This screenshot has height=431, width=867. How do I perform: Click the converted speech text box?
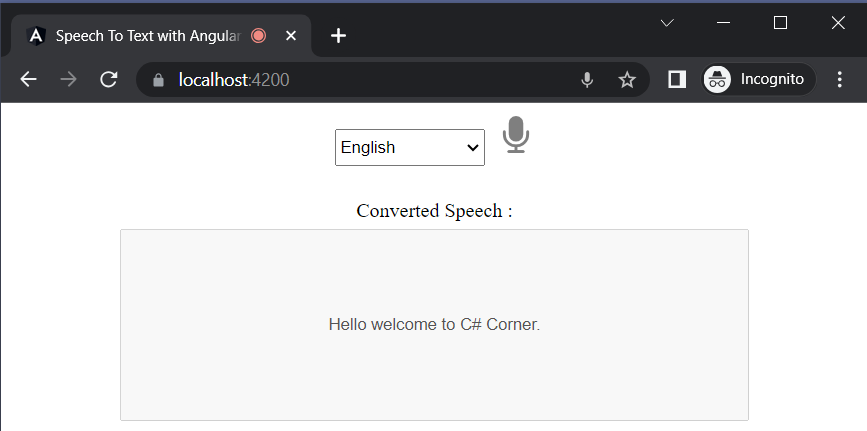point(434,325)
